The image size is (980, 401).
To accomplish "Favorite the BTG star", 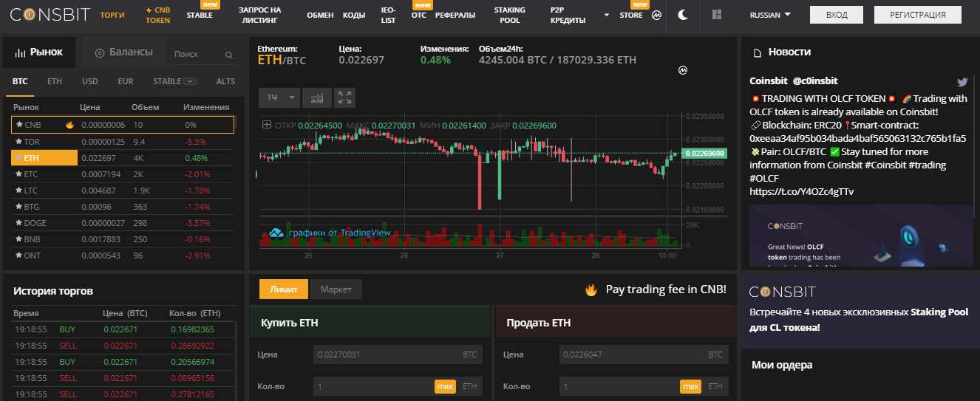I will pos(19,207).
